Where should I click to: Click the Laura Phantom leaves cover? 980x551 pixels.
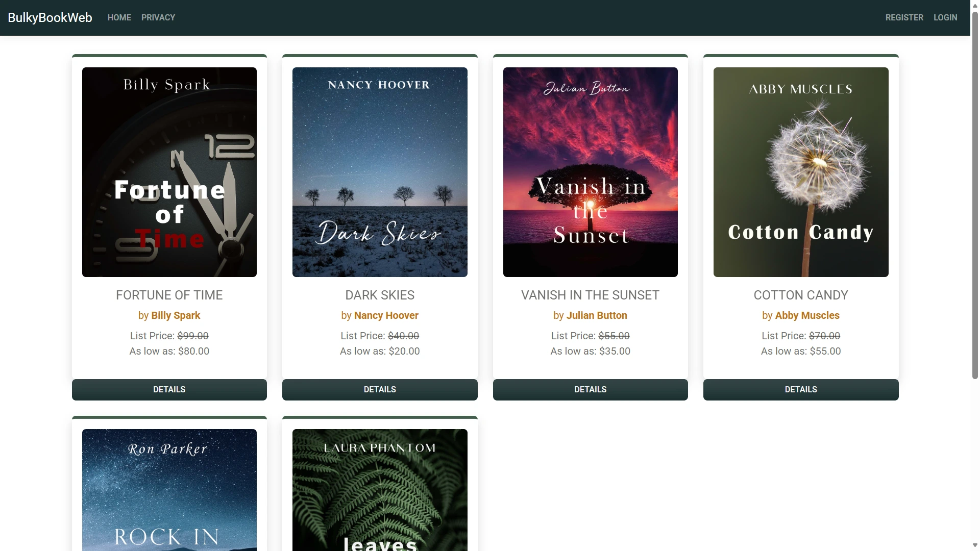[379, 490]
